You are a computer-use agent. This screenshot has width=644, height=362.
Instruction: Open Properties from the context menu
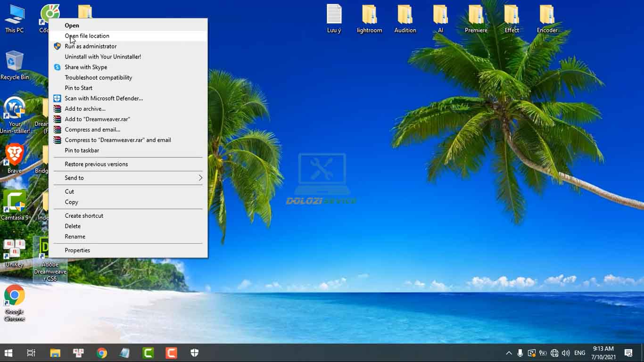77,250
